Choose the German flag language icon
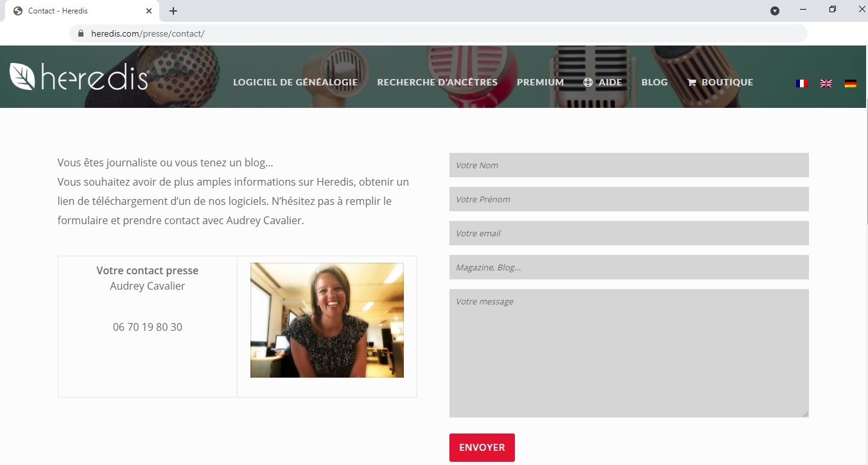The width and height of the screenshot is (868, 465). tap(851, 83)
